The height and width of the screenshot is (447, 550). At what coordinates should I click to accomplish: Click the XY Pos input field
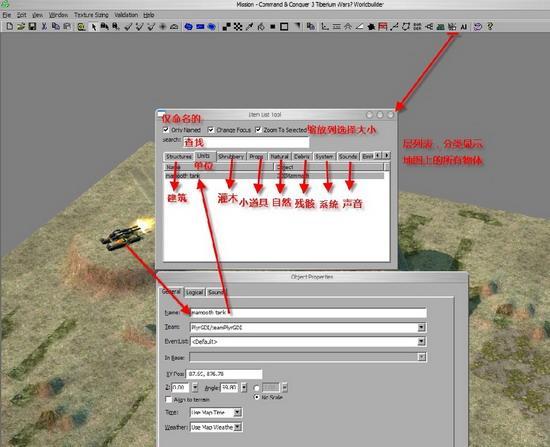pos(224,374)
